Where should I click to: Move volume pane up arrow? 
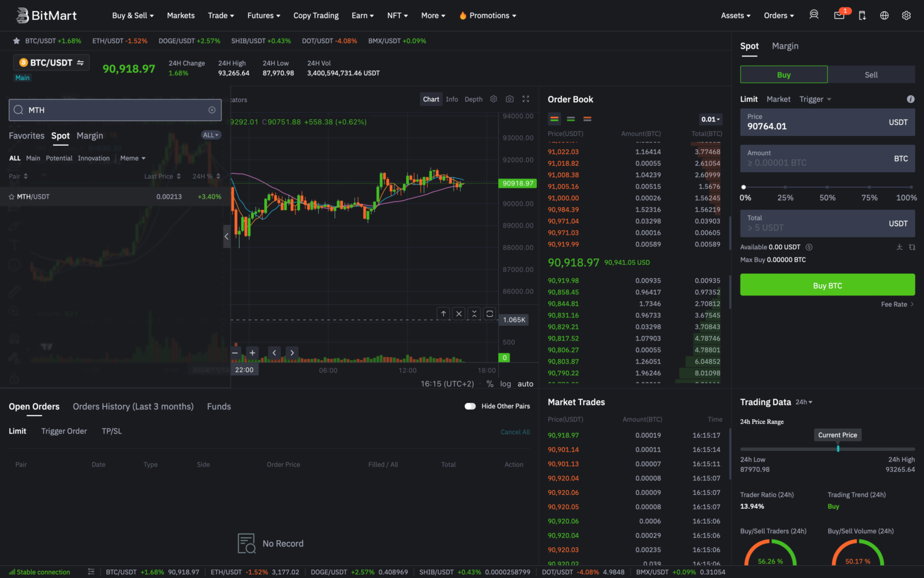(443, 314)
